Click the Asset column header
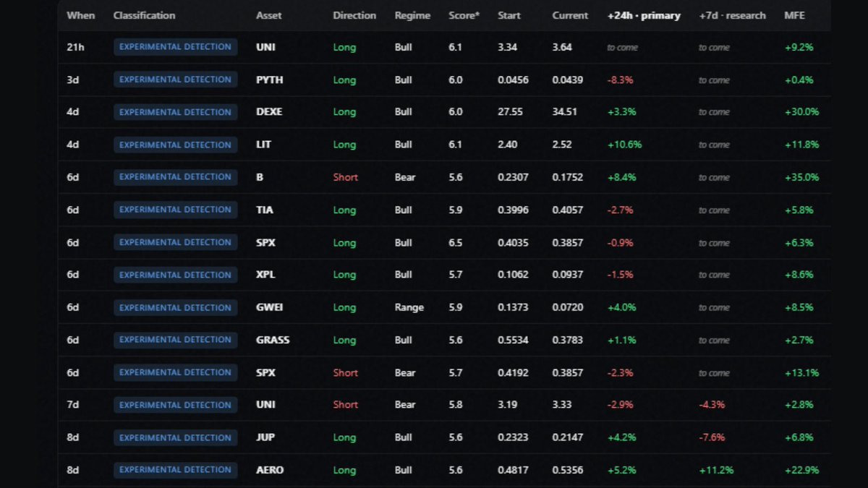This screenshot has width=868, height=488. [x=269, y=15]
